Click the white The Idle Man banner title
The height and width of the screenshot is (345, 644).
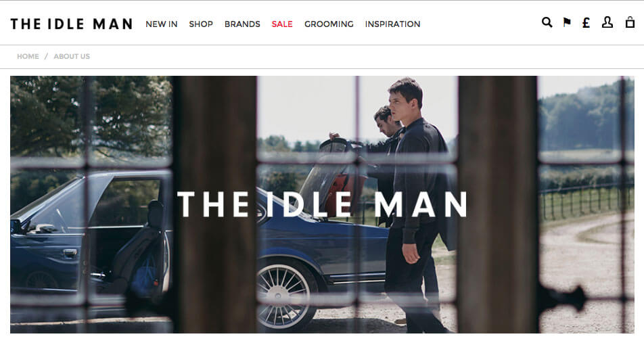(x=323, y=204)
